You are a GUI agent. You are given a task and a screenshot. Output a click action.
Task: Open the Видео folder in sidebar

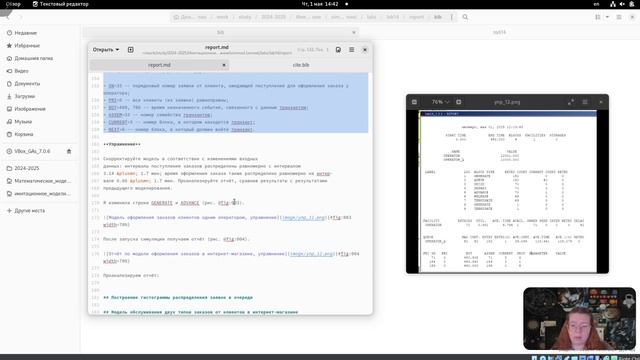tap(21, 71)
